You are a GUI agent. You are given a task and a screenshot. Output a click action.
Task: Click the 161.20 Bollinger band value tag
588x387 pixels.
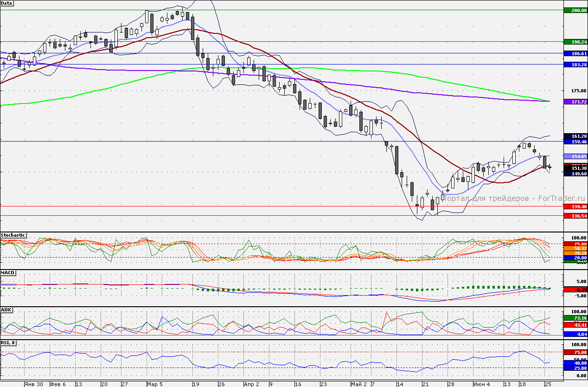(575, 135)
